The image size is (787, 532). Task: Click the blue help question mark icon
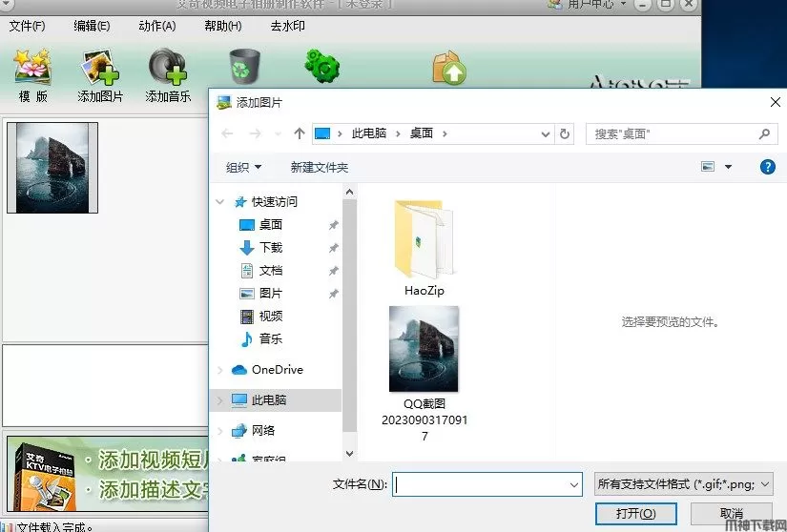point(767,167)
